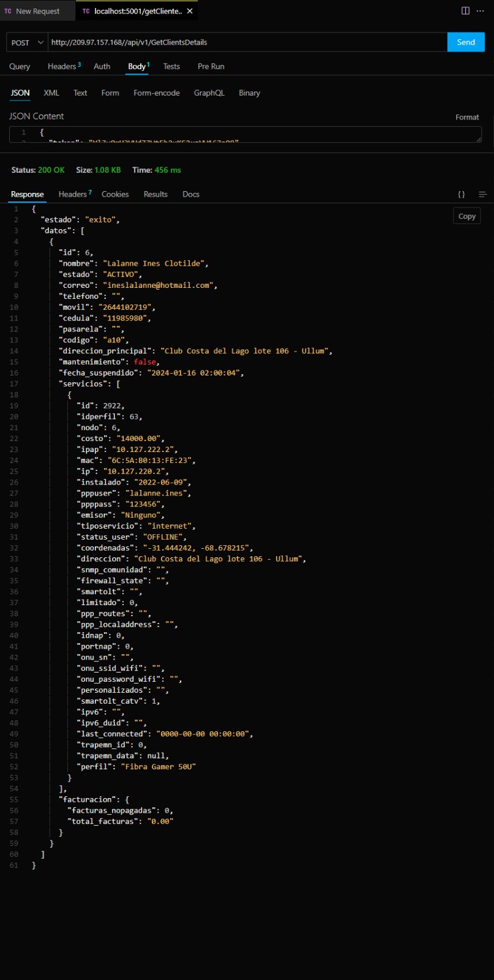Viewport: 494px width, 980px height.
Task: Click the Format link
Action: coord(467,117)
